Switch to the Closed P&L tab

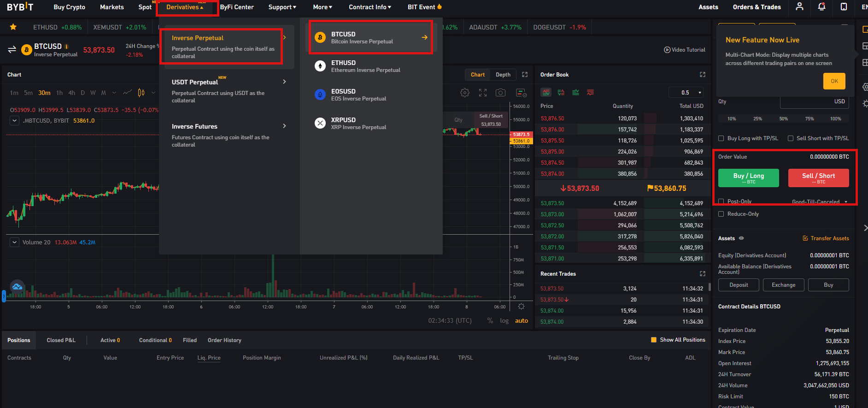coord(61,340)
